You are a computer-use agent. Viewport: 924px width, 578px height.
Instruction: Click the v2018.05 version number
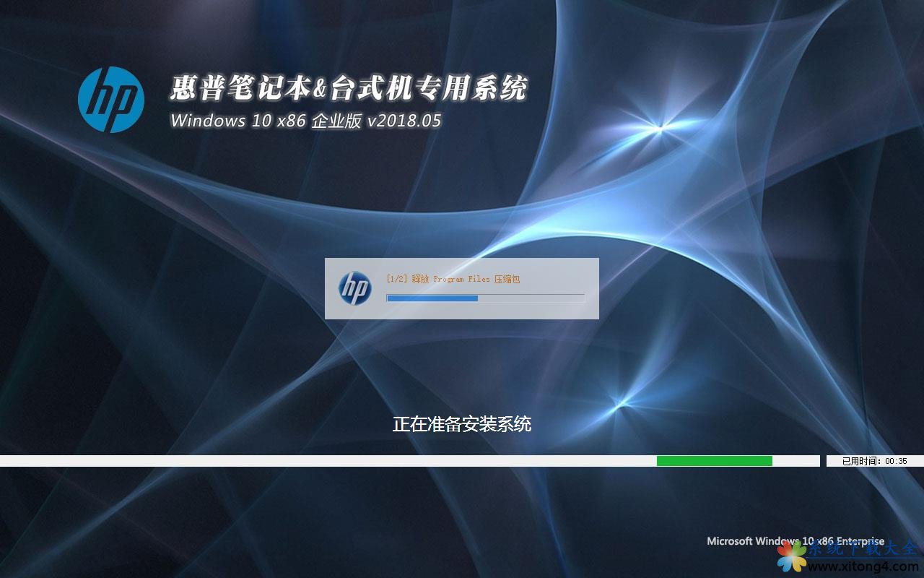click(x=404, y=121)
